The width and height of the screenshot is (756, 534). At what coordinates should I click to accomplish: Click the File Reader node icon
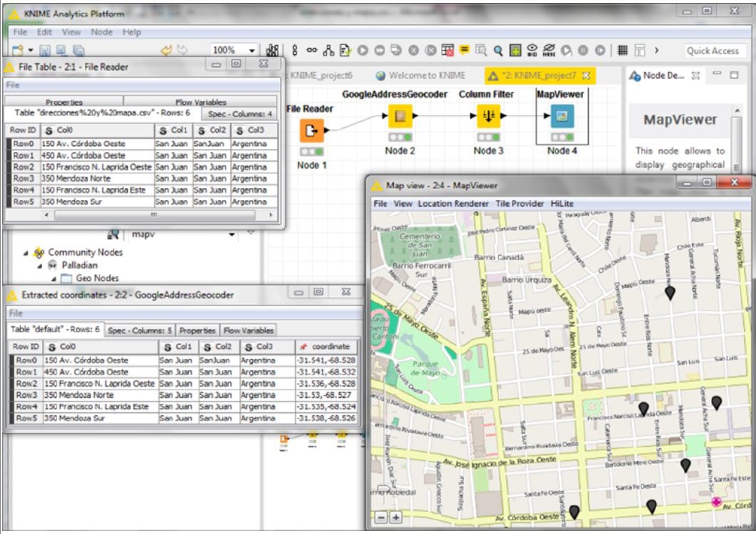[311, 132]
